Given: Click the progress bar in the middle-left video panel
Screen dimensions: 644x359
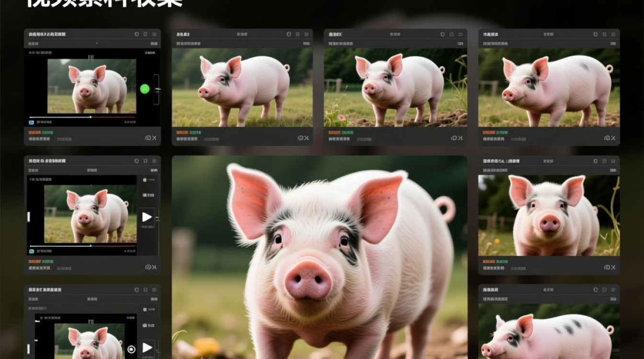Looking at the screenshot, I should click(x=82, y=246).
